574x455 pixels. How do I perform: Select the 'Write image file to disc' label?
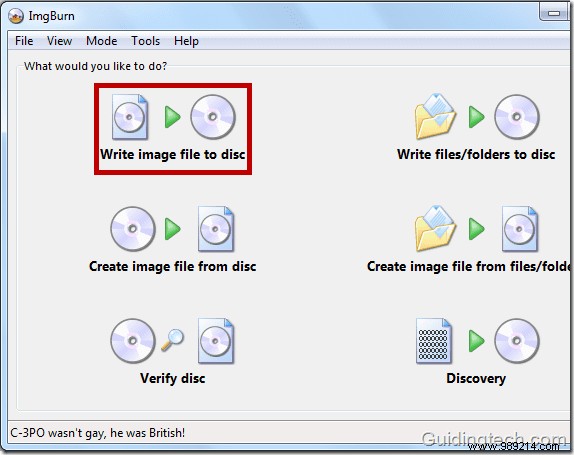click(x=173, y=154)
